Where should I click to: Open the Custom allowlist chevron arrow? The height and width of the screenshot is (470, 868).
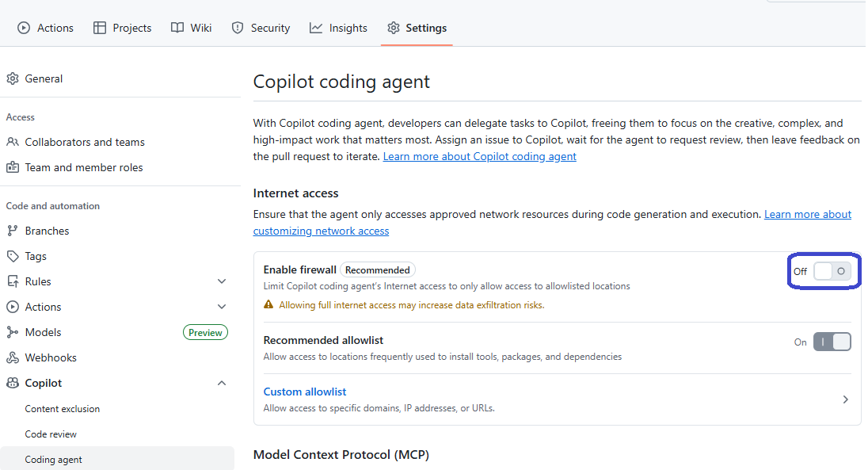point(845,399)
